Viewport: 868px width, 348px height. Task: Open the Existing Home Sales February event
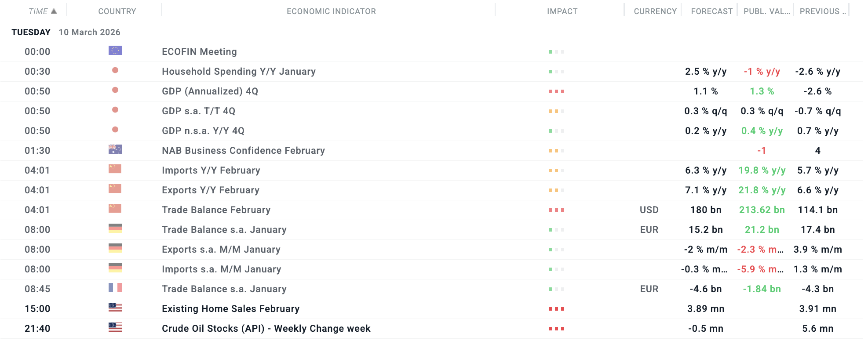click(x=230, y=309)
